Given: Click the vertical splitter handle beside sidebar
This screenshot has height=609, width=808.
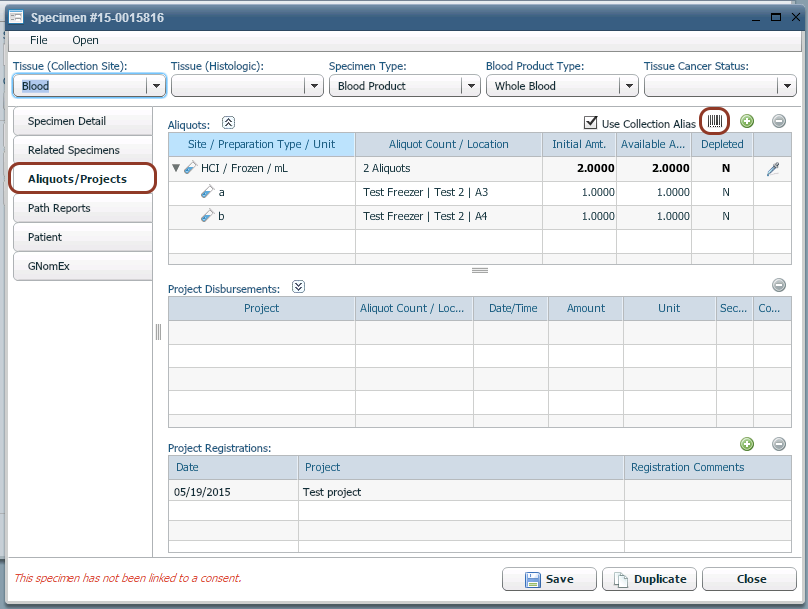Looking at the screenshot, I should tap(158, 332).
